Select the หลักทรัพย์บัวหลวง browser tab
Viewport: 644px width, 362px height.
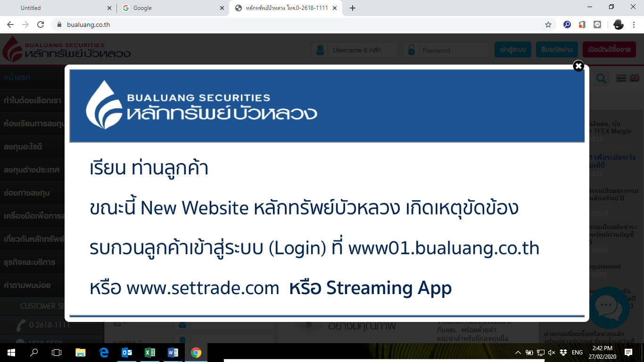(286, 8)
